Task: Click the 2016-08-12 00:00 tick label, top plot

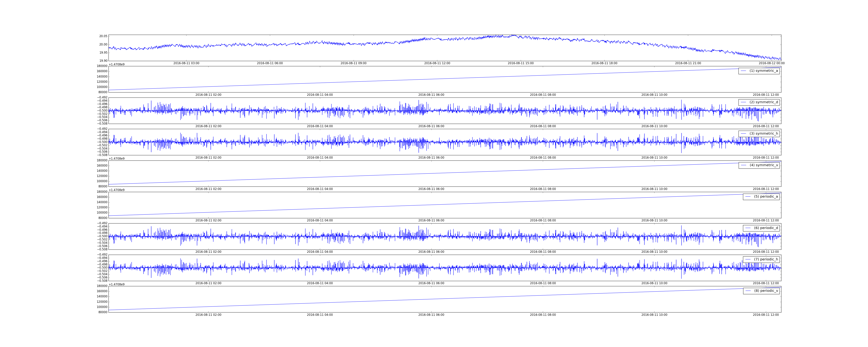Action: [771, 63]
